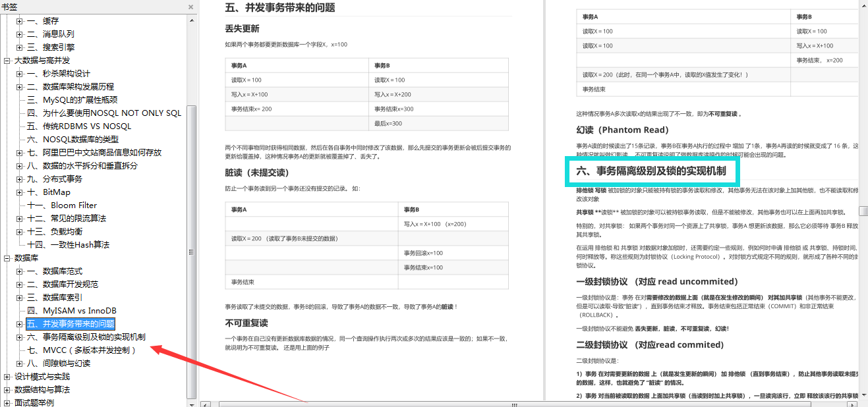868x407 pixels.
Task: Click the bookmarks panel scrollbar thumb
Action: [x=192, y=252]
